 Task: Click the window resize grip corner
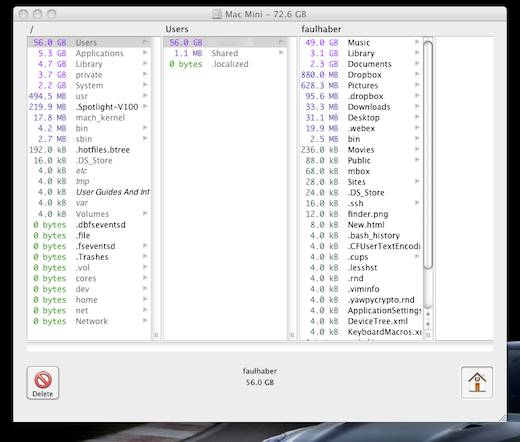(x=502, y=417)
